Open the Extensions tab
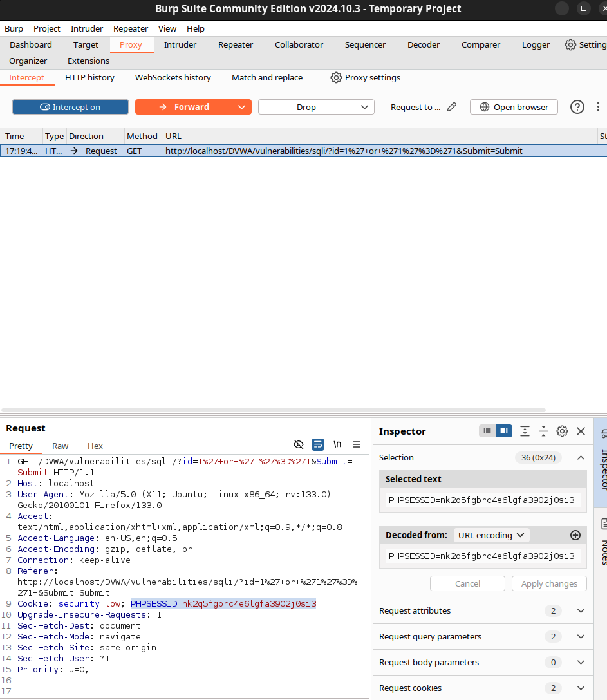This screenshot has height=700, width=607. coord(88,61)
